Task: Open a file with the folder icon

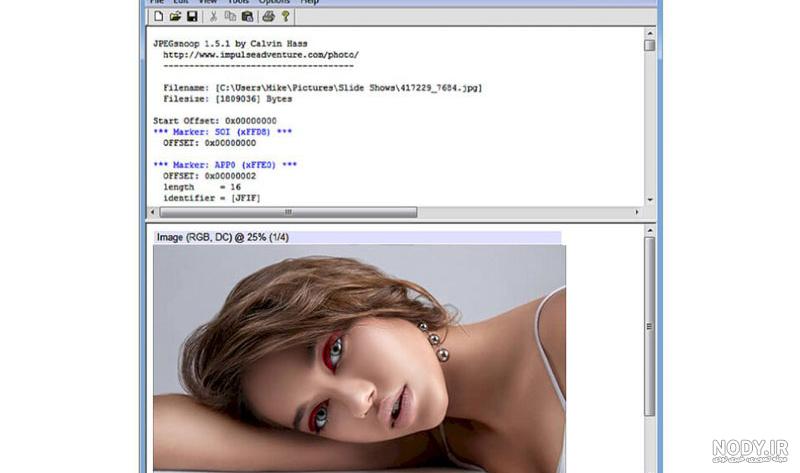Action: [175, 16]
